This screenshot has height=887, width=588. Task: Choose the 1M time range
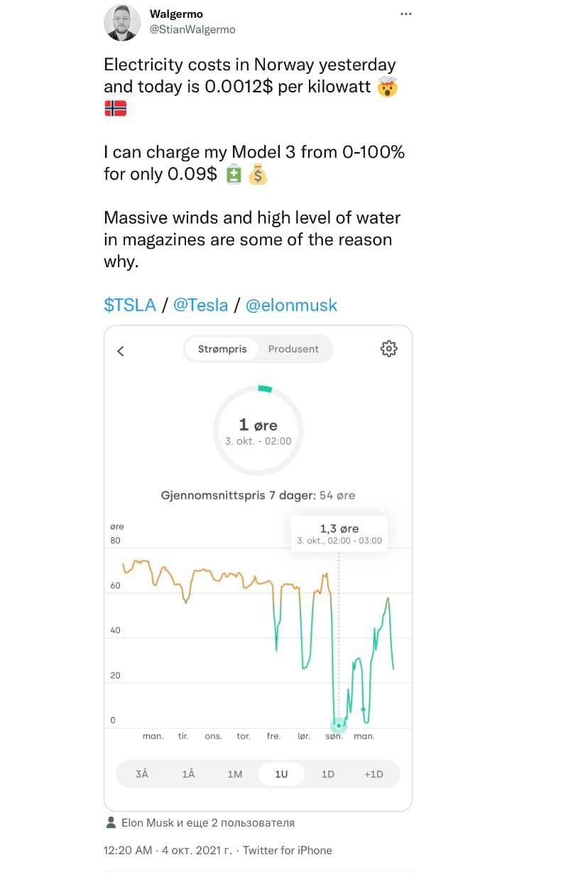(x=235, y=774)
